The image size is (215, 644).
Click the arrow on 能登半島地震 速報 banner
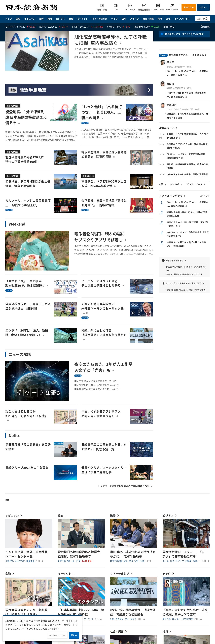(x=149, y=90)
